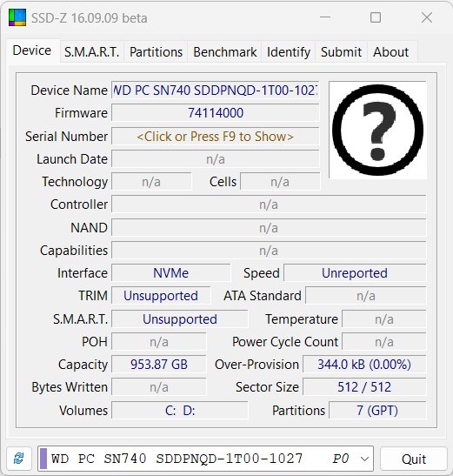Click the unknown device question mark image

377,130
